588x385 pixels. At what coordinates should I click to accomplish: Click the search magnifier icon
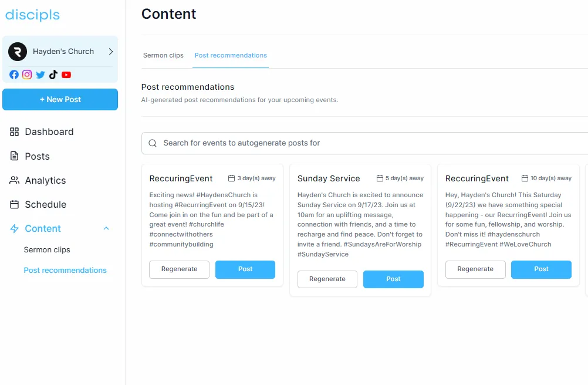(153, 143)
